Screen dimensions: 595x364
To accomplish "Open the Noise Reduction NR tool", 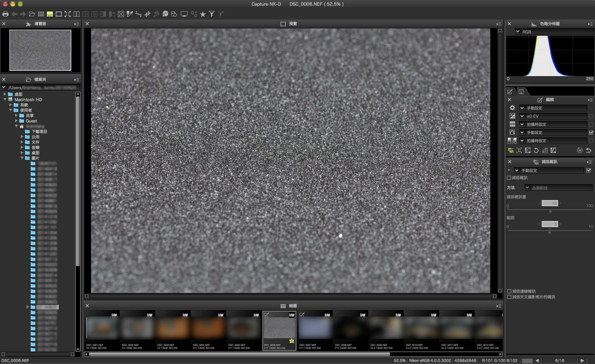I will pyautogui.click(x=511, y=150).
